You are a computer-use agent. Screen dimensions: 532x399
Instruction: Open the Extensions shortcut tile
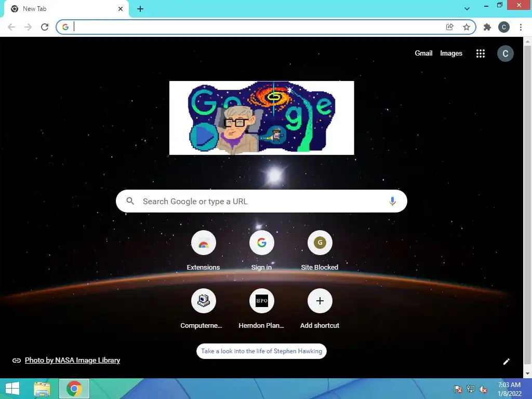coord(203,250)
